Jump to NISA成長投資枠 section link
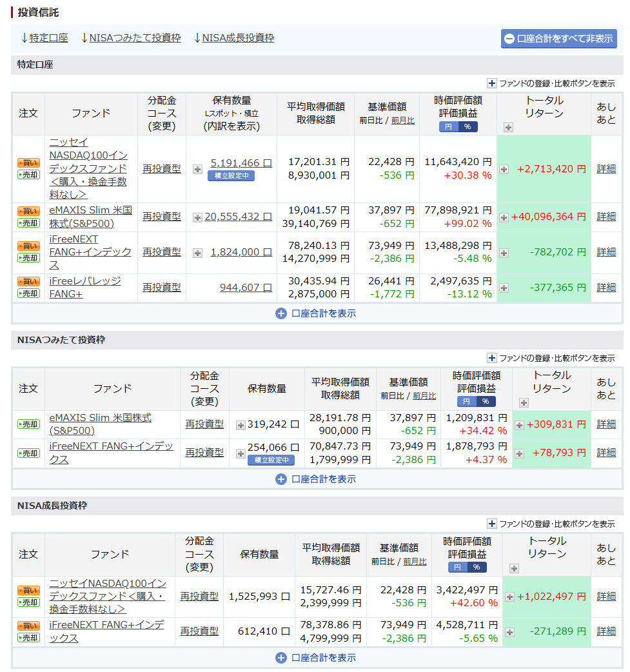The width and height of the screenshot is (630, 672). point(237,38)
